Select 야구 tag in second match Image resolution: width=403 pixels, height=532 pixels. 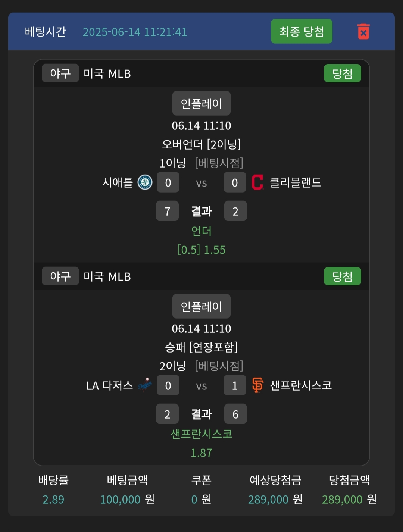[x=60, y=276]
